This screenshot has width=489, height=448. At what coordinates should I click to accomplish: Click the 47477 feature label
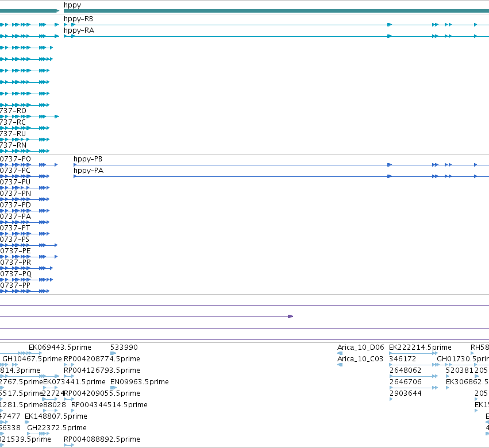(x=10, y=417)
